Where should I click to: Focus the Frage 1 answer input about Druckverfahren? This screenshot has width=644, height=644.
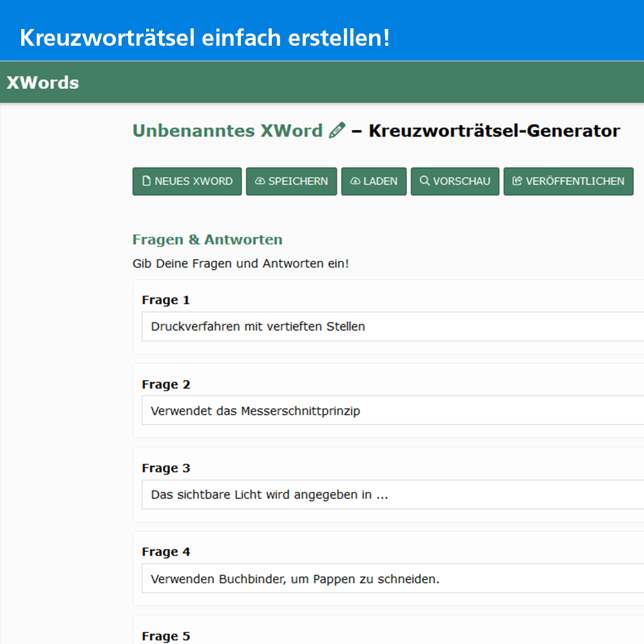[386, 327]
